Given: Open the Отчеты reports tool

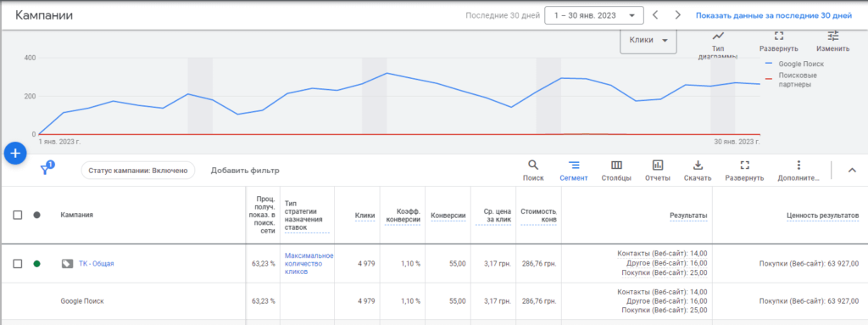Looking at the screenshot, I should click(658, 171).
